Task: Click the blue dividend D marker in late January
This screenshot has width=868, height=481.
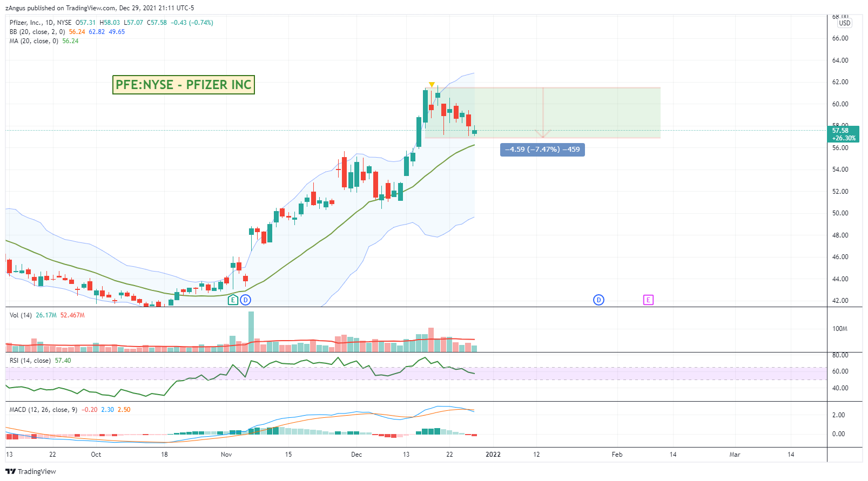Action: [x=598, y=300]
